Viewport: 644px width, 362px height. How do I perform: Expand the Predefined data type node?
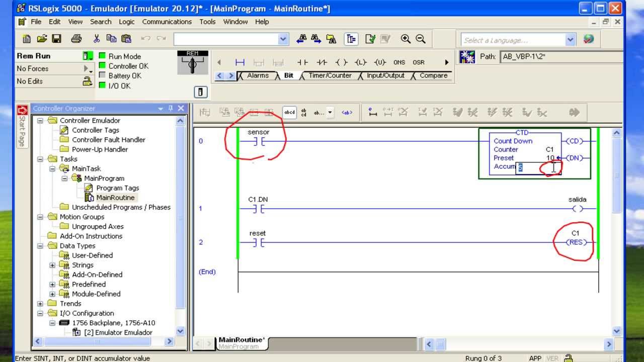click(52, 285)
